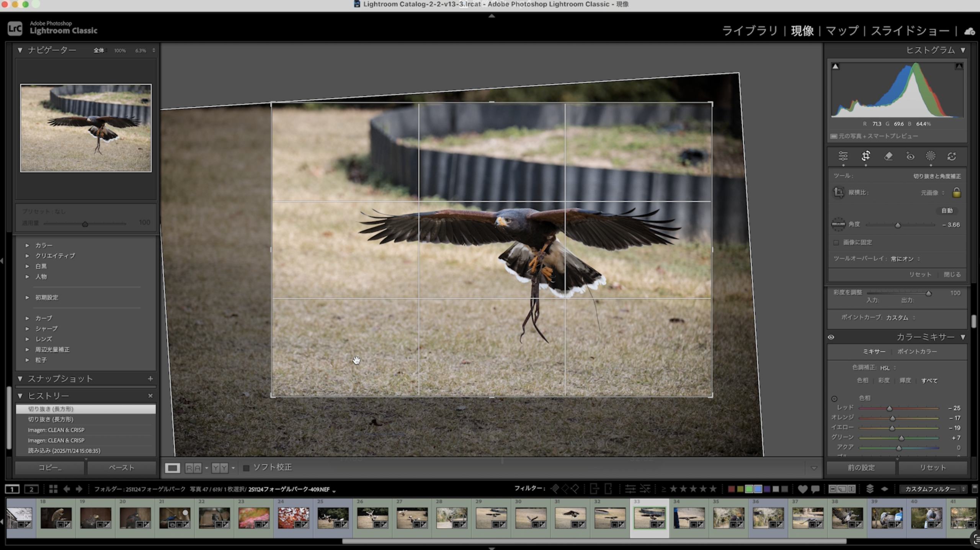
Task: Select the Red Eye correction tool
Action: point(910,156)
